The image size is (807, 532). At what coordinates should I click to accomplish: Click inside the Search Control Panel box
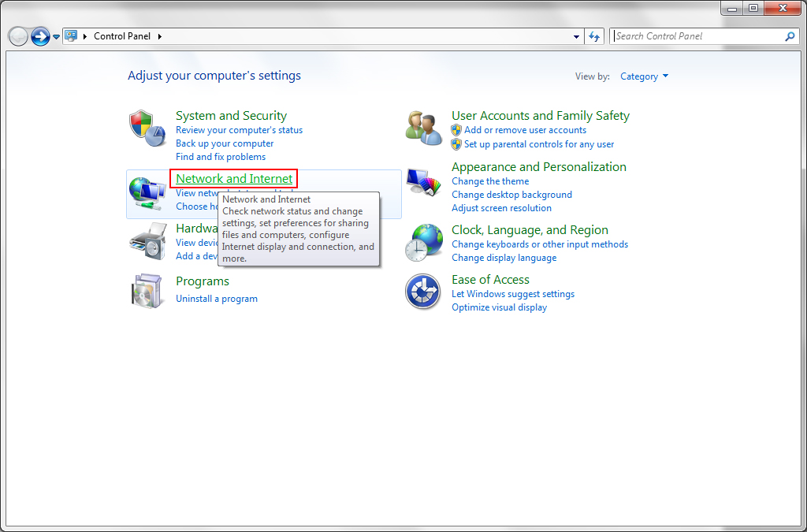point(694,35)
